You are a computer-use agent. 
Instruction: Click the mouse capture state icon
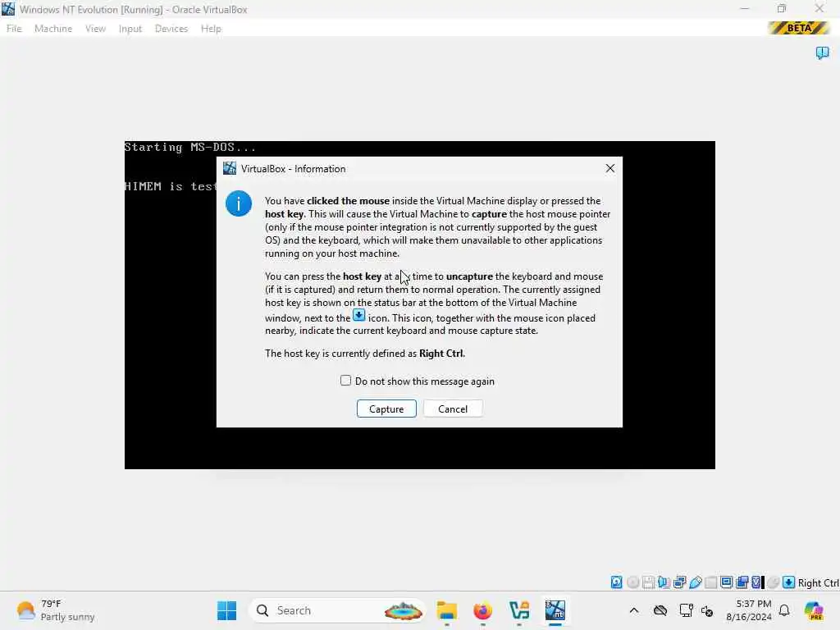pyautogui.click(x=773, y=582)
